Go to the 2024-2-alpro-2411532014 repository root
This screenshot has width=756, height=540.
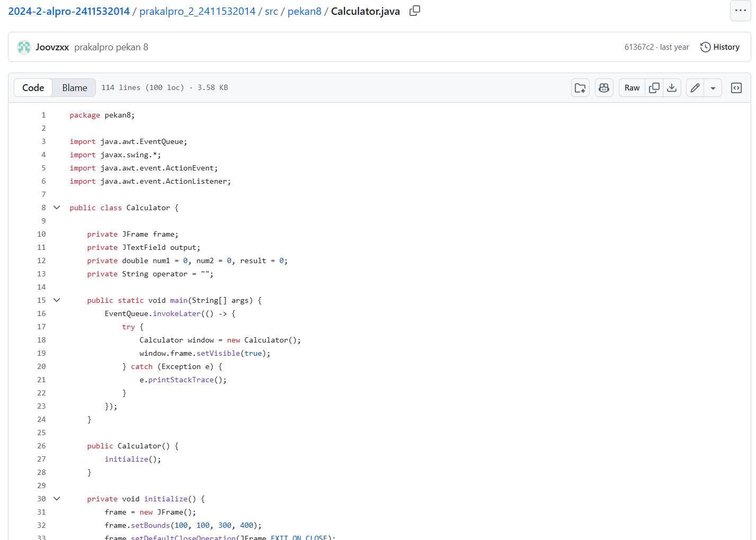point(69,11)
